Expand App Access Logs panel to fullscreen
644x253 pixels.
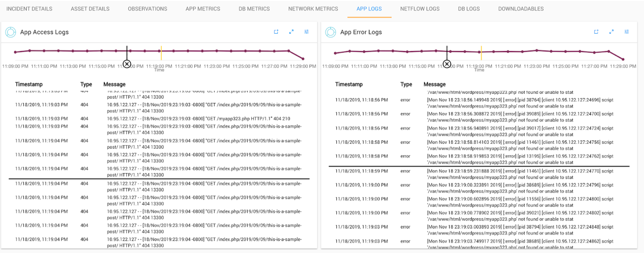click(291, 32)
